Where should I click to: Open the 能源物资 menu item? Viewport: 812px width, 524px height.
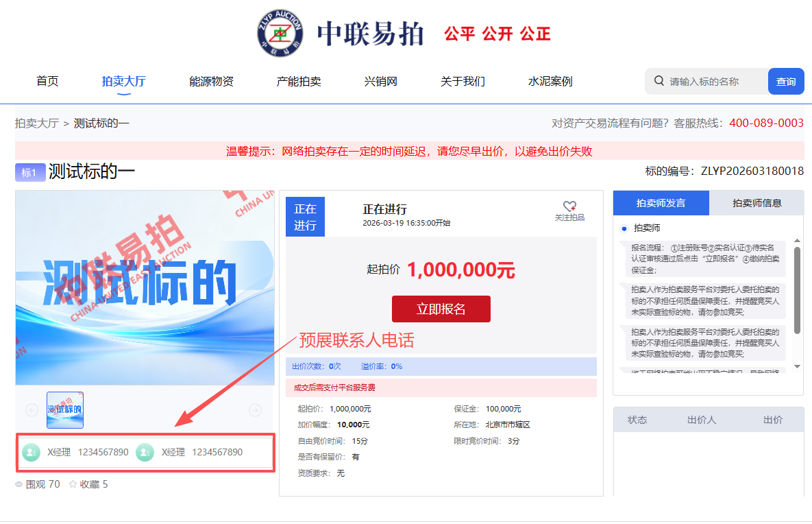211,82
